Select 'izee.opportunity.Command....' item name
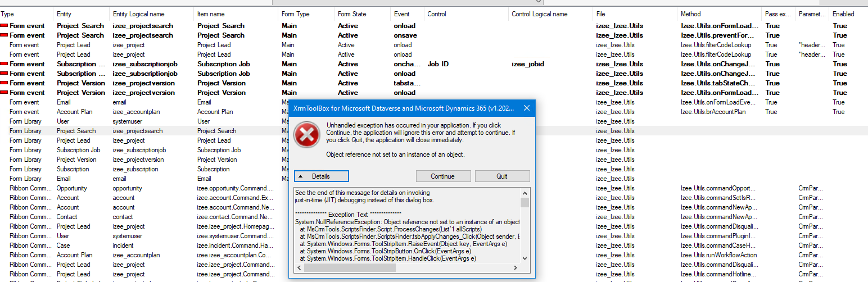Screen dimensions: 868x282 236,188
